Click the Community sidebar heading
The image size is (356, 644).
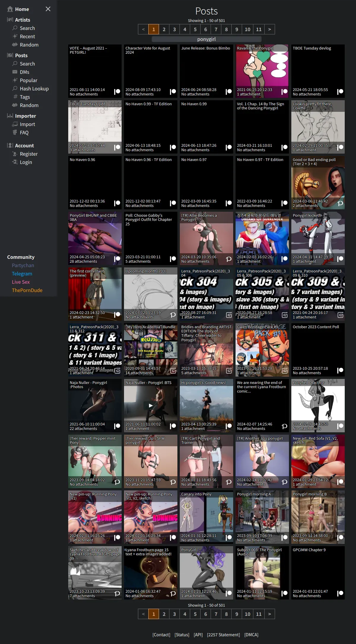(x=21, y=257)
